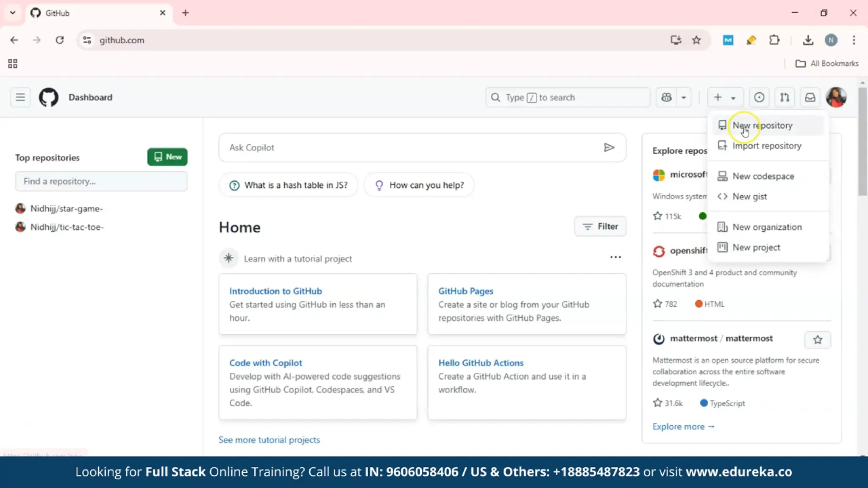Close the GitHub browser tab

click(x=162, y=13)
